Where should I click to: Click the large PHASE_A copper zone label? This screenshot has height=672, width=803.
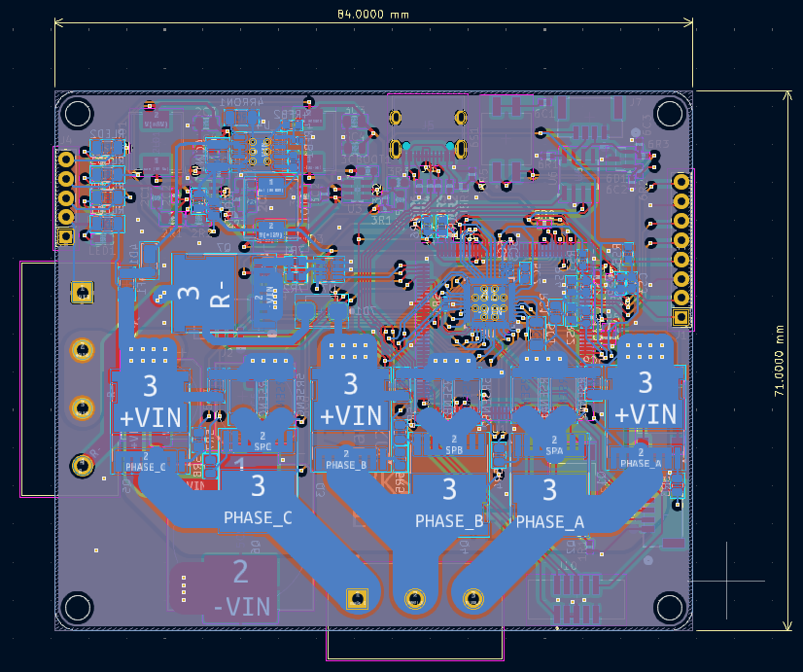(x=549, y=521)
